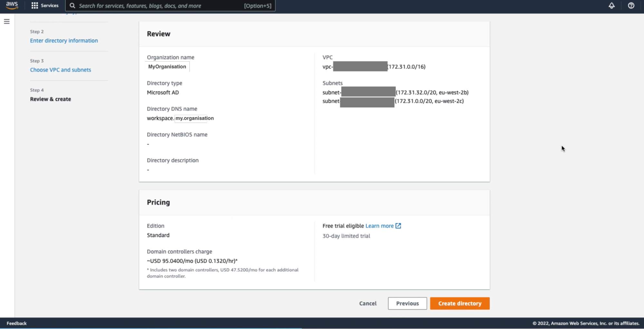
Task: Click the Directory description label
Action: point(173,160)
